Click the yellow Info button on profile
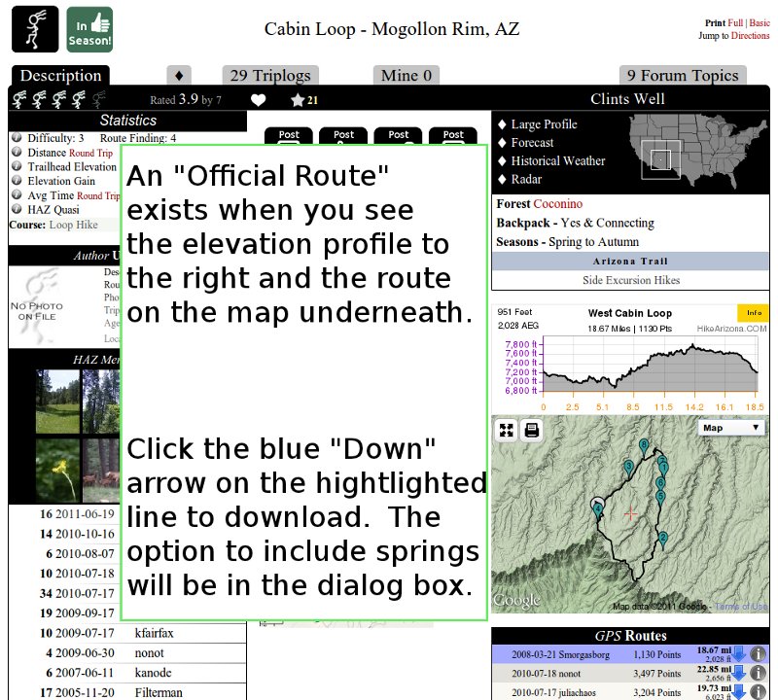778x700 pixels. pyautogui.click(x=752, y=313)
